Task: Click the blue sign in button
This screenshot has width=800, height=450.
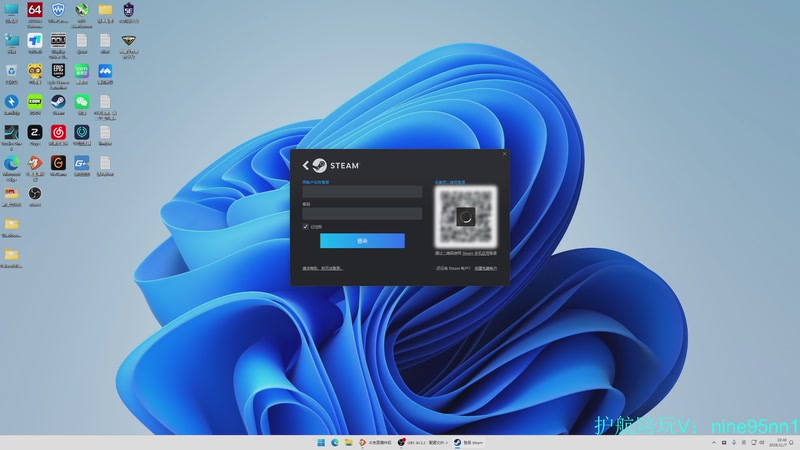Action: pos(362,241)
